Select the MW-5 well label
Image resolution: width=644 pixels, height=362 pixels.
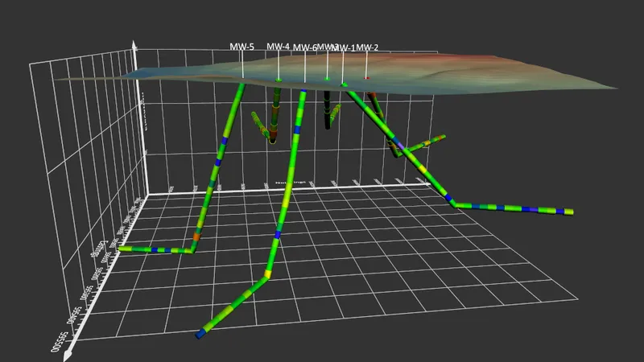click(242, 47)
